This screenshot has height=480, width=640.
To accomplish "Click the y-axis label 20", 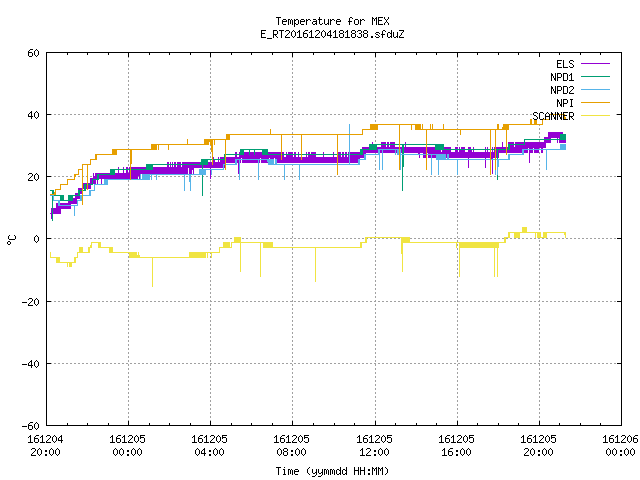I will click(x=33, y=177).
